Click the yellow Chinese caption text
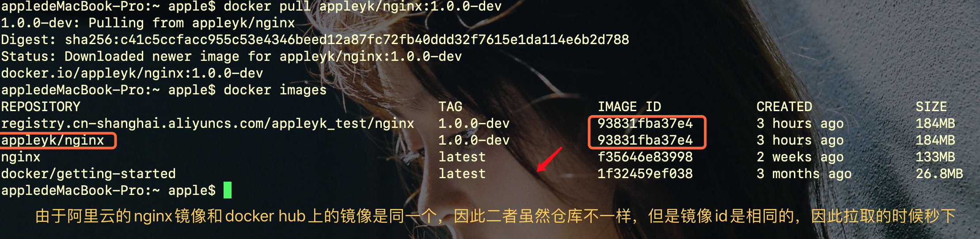Screen dimensions: 980x239 (495, 216)
